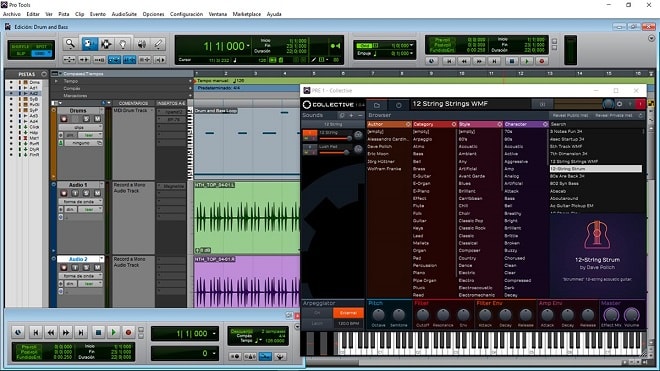Click Reveal Private Inst button
The height and width of the screenshot is (371, 660).
pyautogui.click(x=614, y=115)
